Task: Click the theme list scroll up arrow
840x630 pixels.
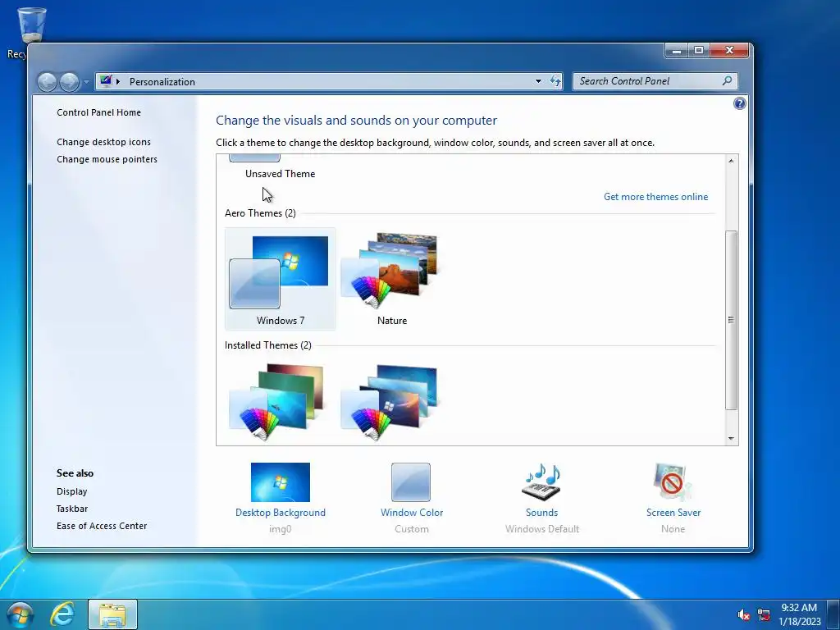Action: [x=731, y=161]
